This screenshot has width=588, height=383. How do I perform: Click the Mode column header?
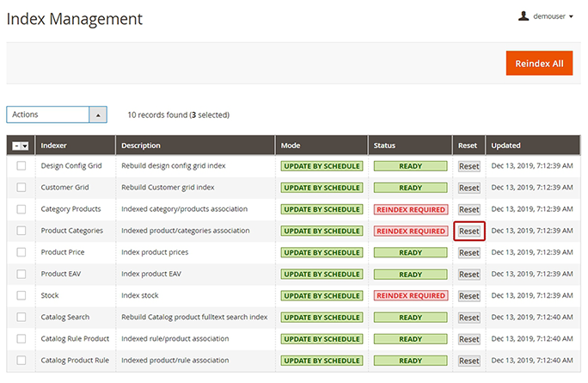point(291,145)
